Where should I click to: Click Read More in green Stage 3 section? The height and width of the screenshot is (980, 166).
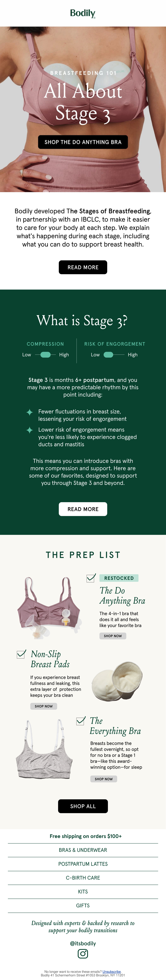click(x=83, y=509)
